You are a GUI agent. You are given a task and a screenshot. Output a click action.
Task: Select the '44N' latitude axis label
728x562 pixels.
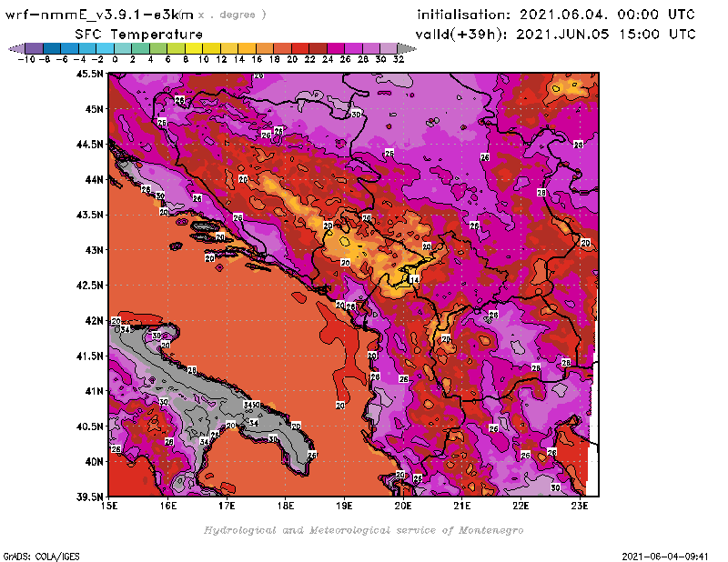pos(94,179)
